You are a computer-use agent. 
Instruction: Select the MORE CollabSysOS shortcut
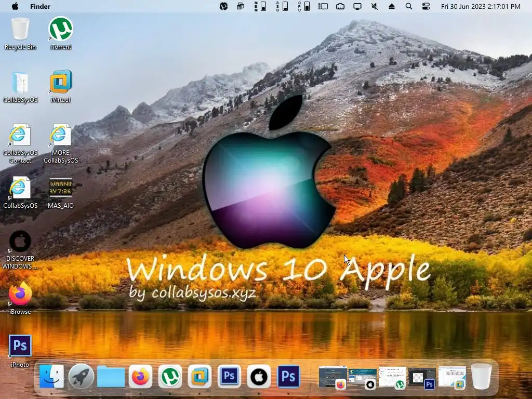tap(61, 143)
